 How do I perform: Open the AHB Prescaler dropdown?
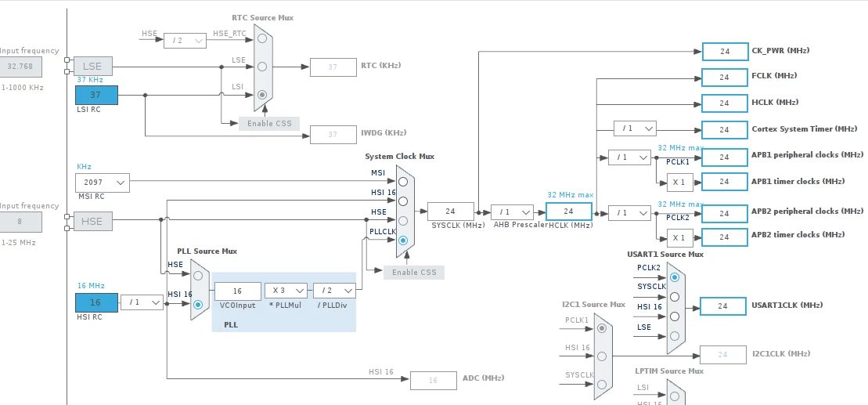512,212
